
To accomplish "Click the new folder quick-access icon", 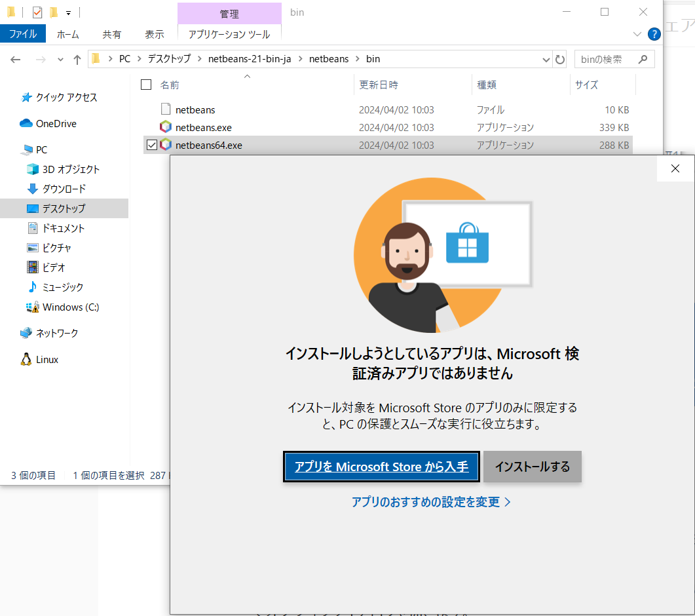I will click(54, 12).
